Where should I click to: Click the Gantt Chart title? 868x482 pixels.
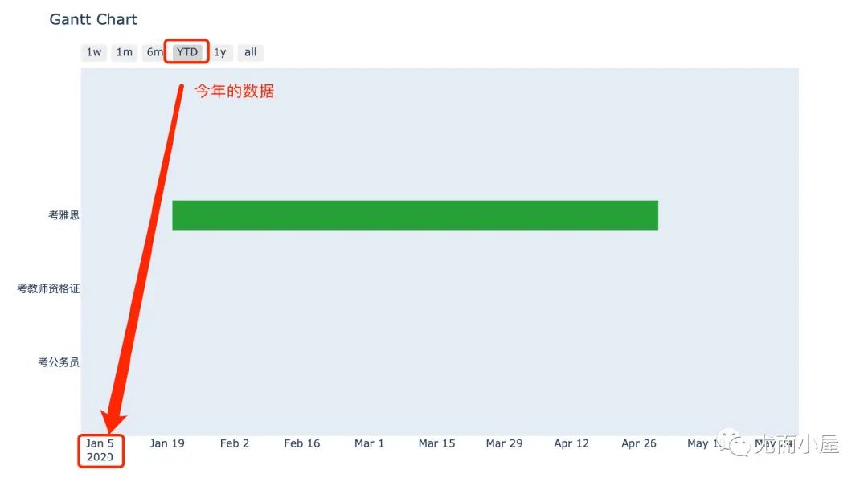93,19
